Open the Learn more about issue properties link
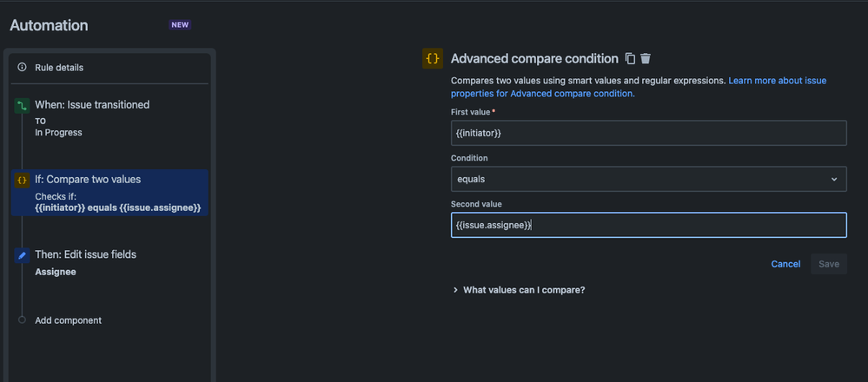 point(777,81)
